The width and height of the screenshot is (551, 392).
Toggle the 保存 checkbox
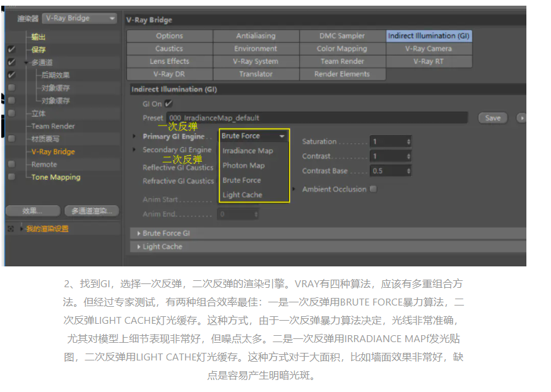(x=11, y=49)
